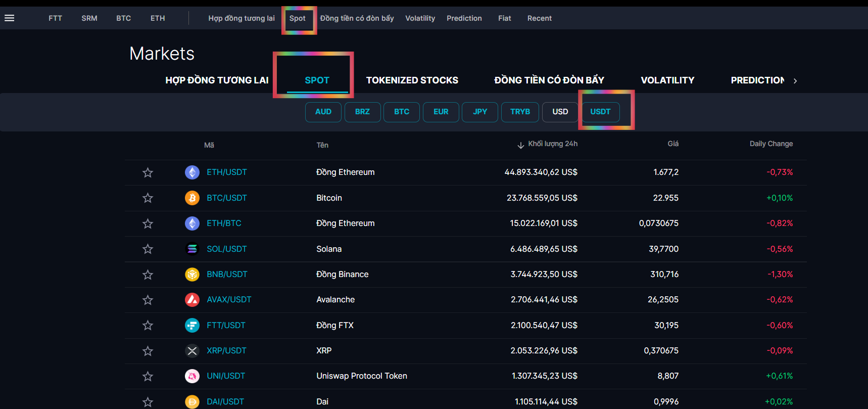Image resolution: width=868 pixels, height=409 pixels.
Task: Click the XRP coin icon
Action: [192, 351]
